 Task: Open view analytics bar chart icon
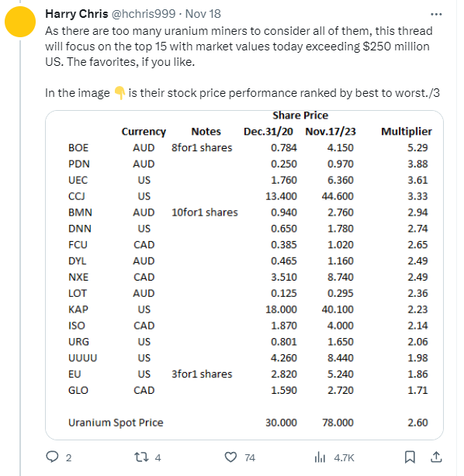(x=320, y=457)
